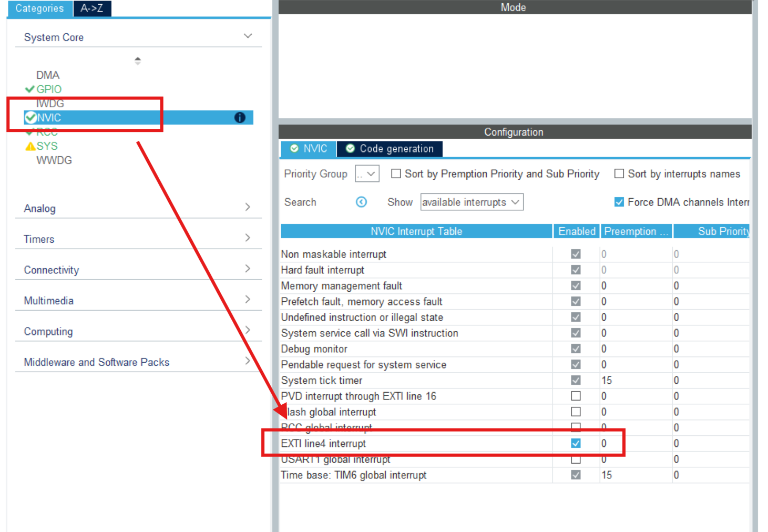768x532 pixels.
Task: Click EXTI line4 interrupt preemption priority value
Action: click(x=604, y=443)
